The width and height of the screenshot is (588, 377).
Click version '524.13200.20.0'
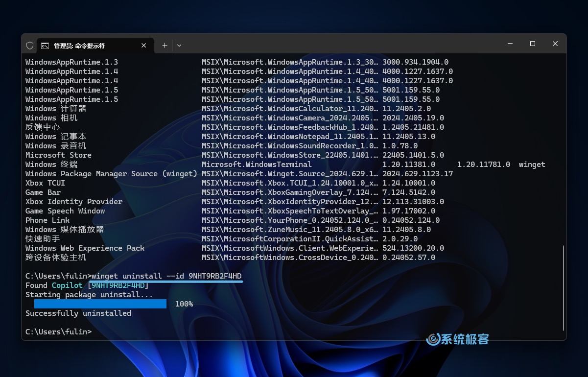[413, 248]
